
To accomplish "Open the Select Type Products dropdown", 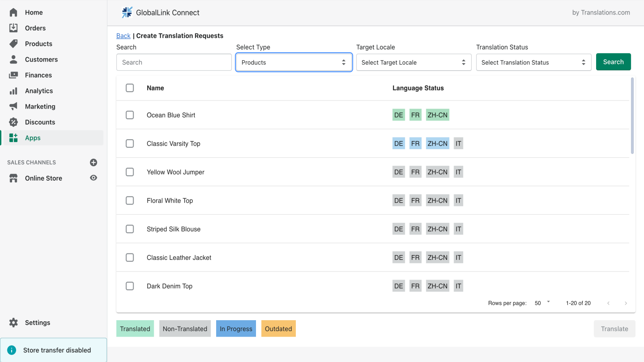I will (x=294, y=62).
